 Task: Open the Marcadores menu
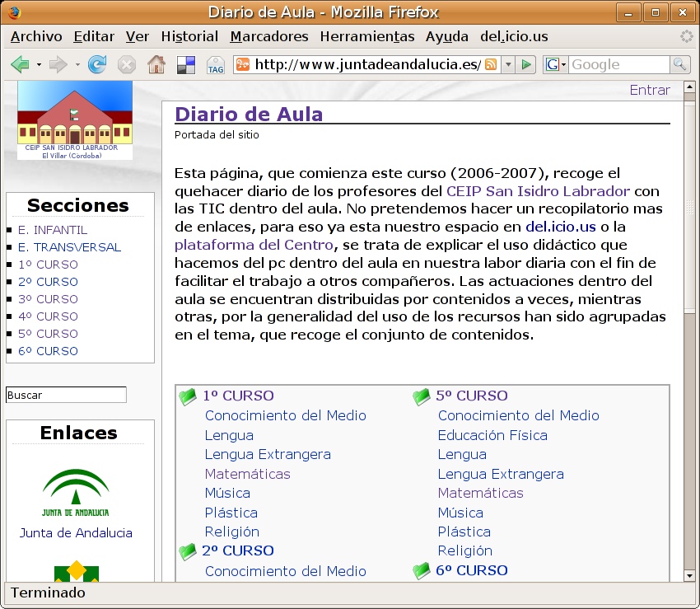(268, 36)
